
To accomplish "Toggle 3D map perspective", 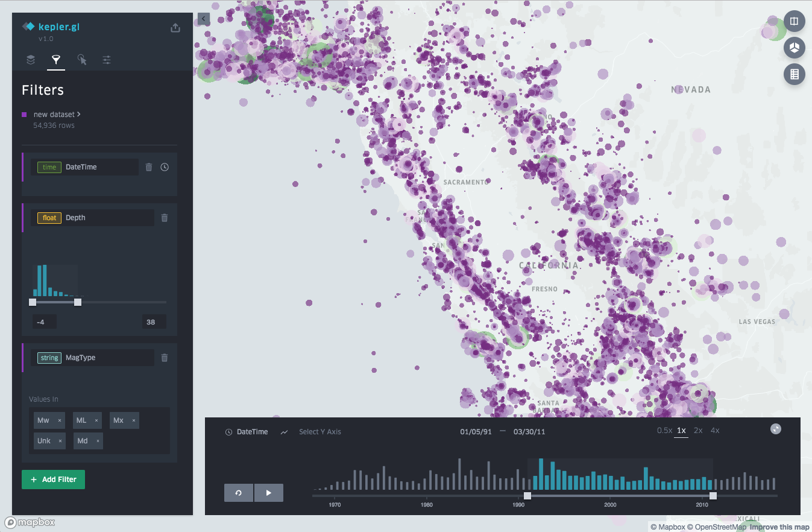I will point(794,48).
